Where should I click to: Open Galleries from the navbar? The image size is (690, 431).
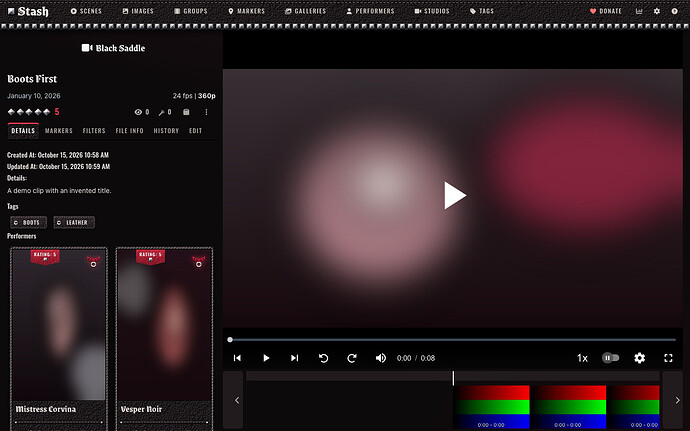coord(305,11)
